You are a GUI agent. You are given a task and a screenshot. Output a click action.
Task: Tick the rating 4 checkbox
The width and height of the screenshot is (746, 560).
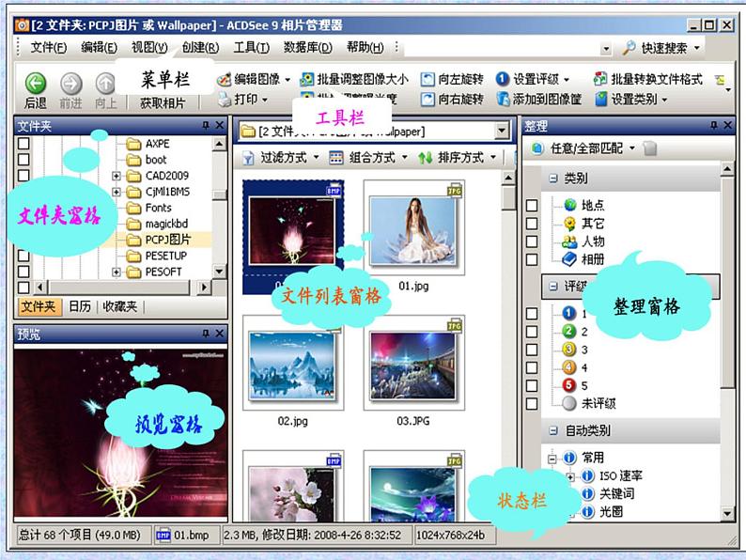[532, 367]
